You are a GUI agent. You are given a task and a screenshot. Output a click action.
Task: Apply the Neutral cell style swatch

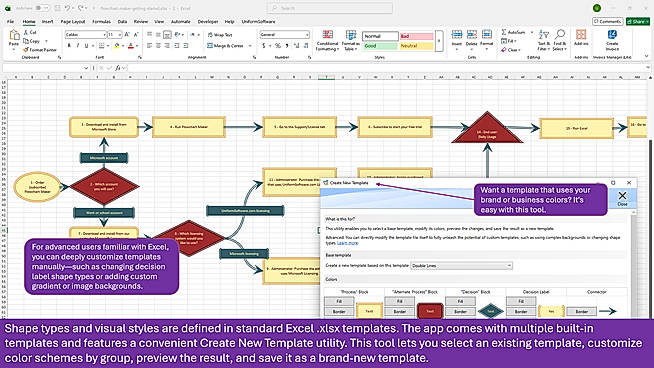[x=416, y=46]
